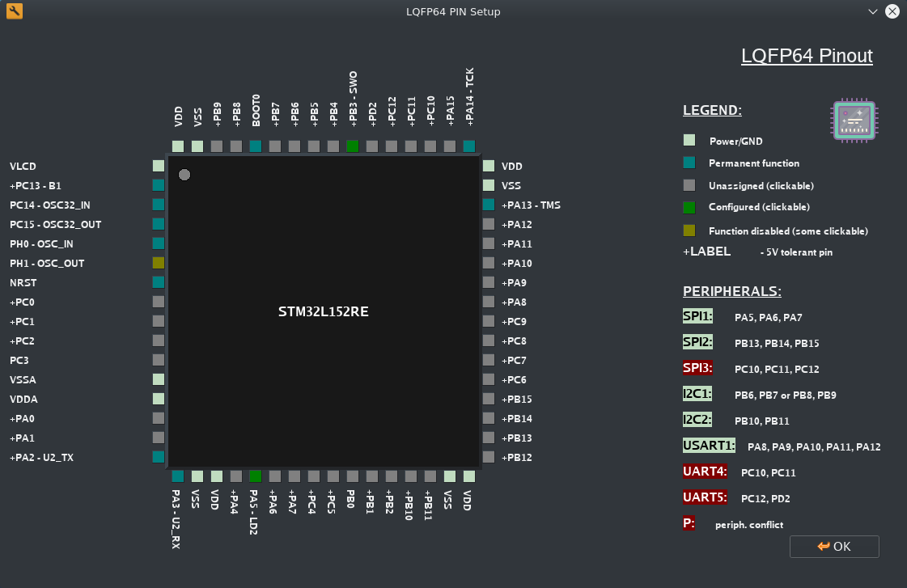Click the PH1 - OSC_OUT disabled pin
The width and height of the screenshot is (907, 588).
pyautogui.click(x=159, y=263)
